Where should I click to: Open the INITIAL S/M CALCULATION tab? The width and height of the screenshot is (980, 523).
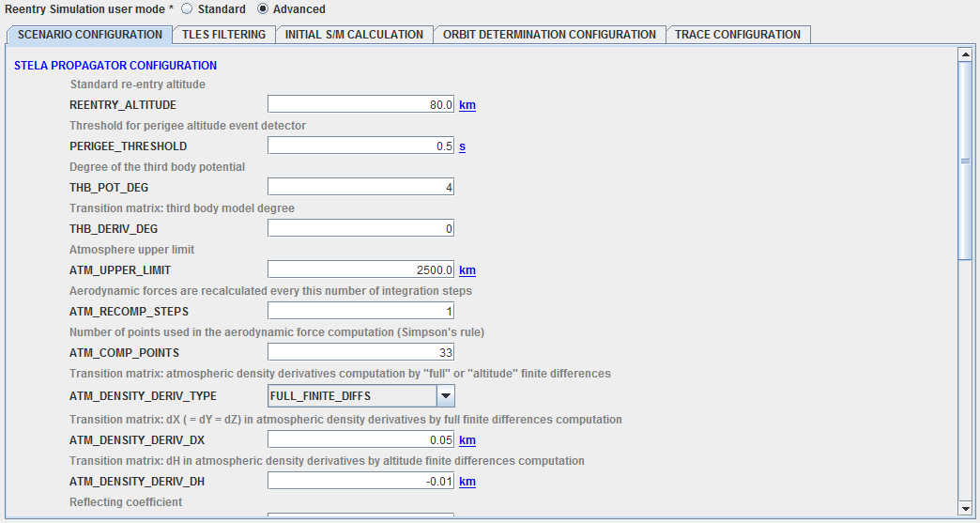coord(355,35)
